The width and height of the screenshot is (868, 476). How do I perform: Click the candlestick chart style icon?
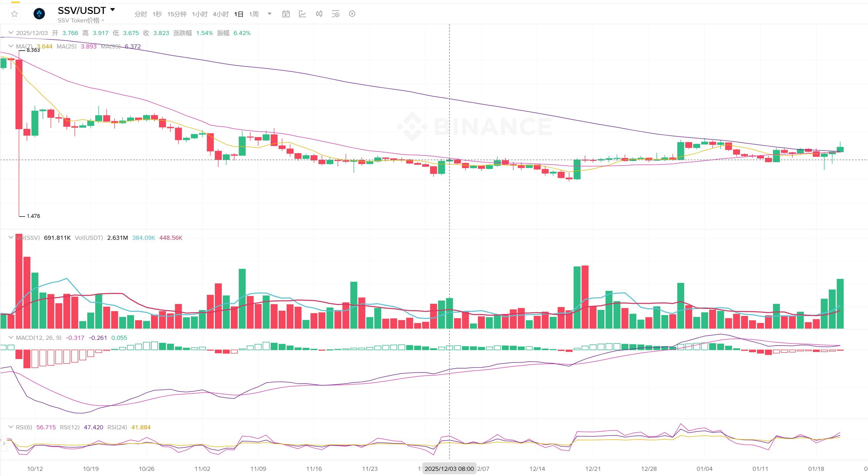[x=319, y=14]
